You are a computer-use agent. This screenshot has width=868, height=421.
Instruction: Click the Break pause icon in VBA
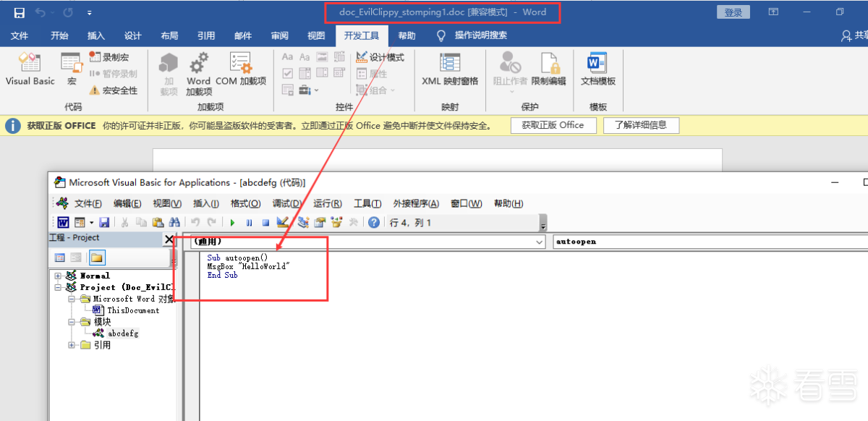tap(250, 222)
